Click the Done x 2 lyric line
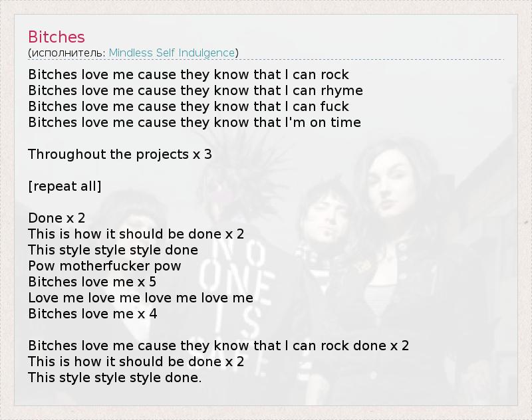Screen dimensions: 532x420 pos(57,218)
